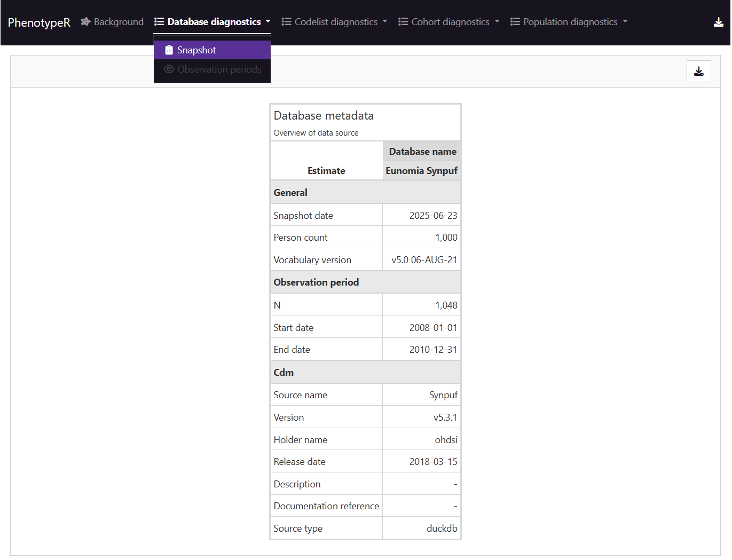Expand the Codelist diagnostics dropdown caret
This screenshot has width=732, height=560.
385,22
